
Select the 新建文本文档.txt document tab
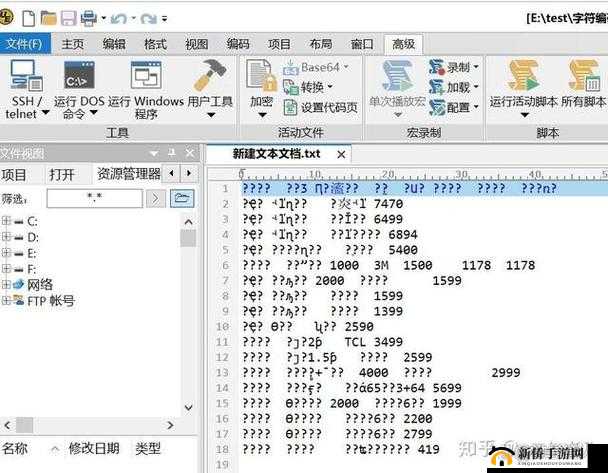[x=276, y=154]
